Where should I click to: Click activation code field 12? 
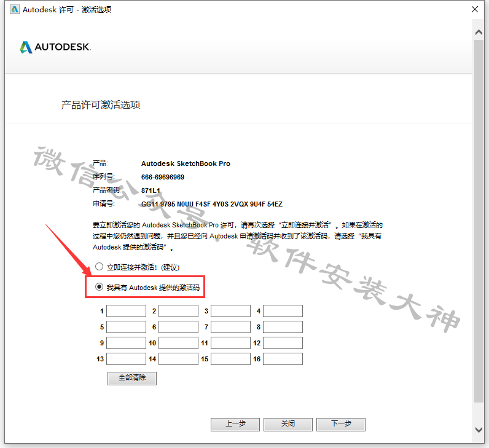(x=283, y=343)
